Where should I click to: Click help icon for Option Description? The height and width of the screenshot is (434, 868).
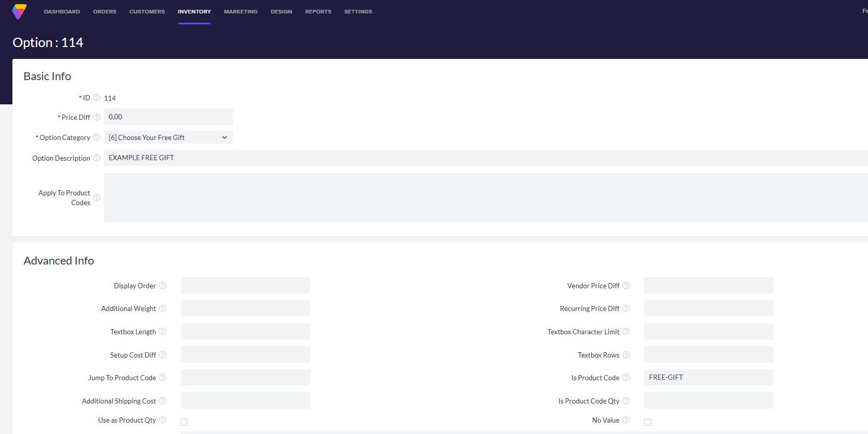(97, 158)
